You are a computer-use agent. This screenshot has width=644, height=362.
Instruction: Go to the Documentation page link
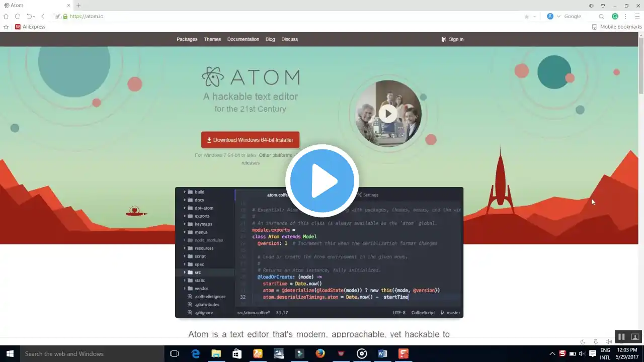point(243,39)
